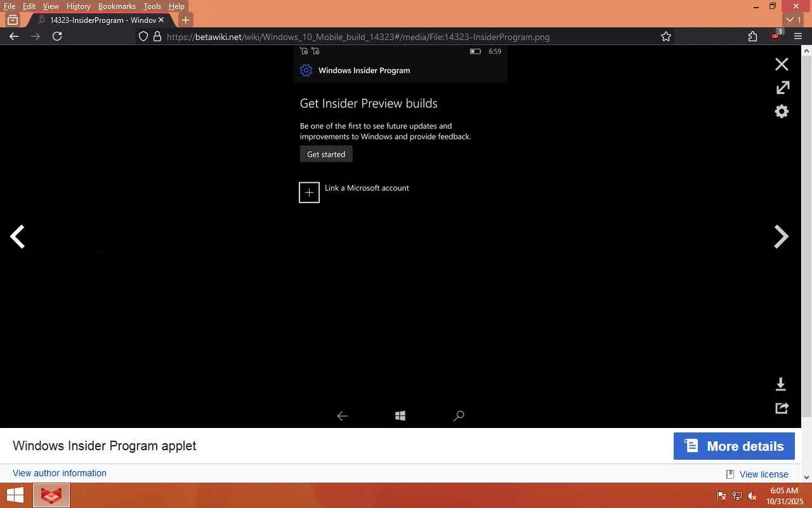
Task: Open the File menu
Action: 10,6
